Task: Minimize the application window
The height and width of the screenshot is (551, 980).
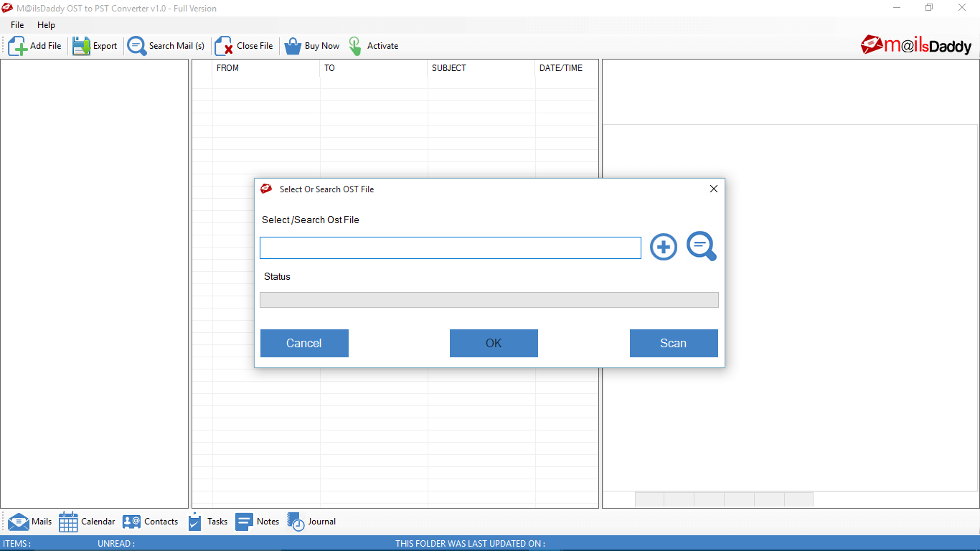Action: 897,8
